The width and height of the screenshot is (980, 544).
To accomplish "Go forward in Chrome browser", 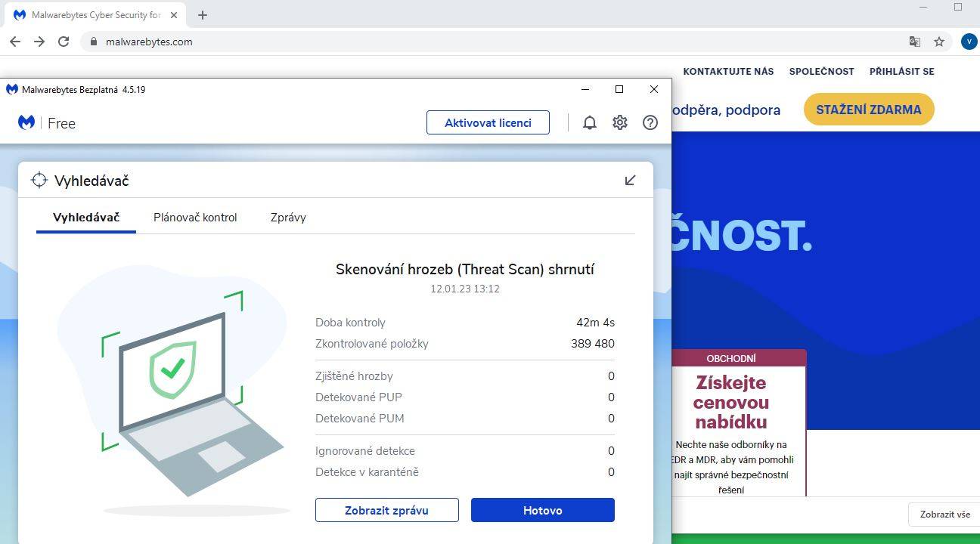I will pos(39,42).
